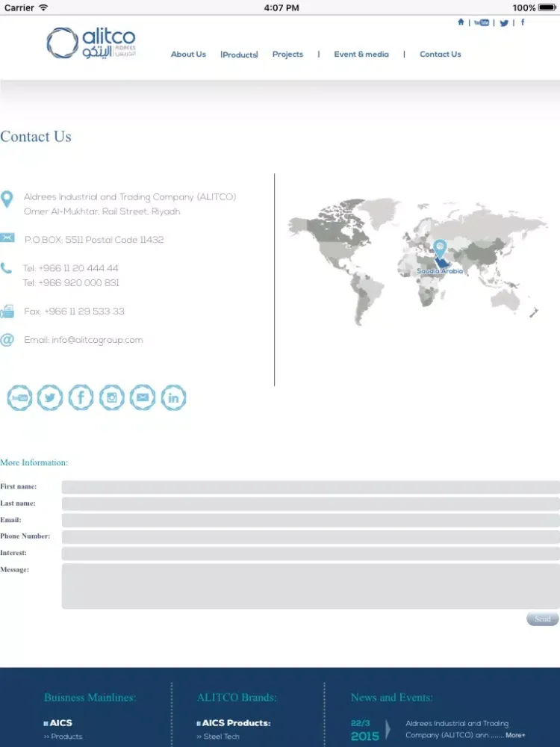The height and width of the screenshot is (747, 560).
Task: Open the round Instagram social button
Action: (112, 397)
